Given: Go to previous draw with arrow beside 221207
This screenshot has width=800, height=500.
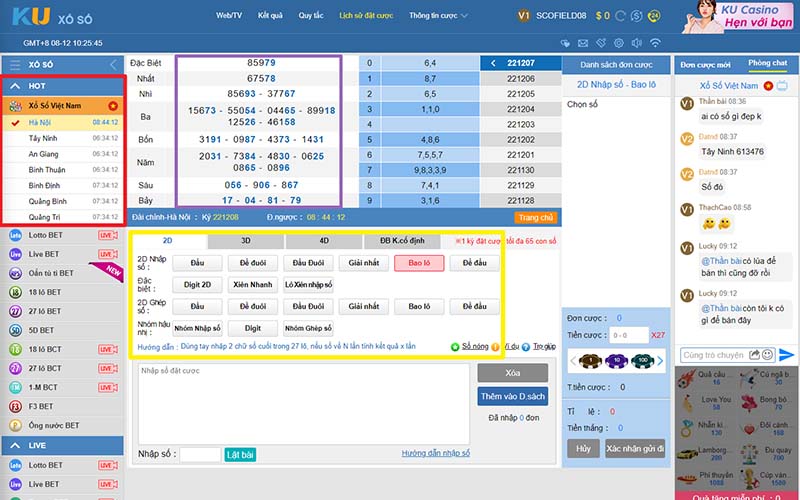Looking at the screenshot, I should [493, 63].
